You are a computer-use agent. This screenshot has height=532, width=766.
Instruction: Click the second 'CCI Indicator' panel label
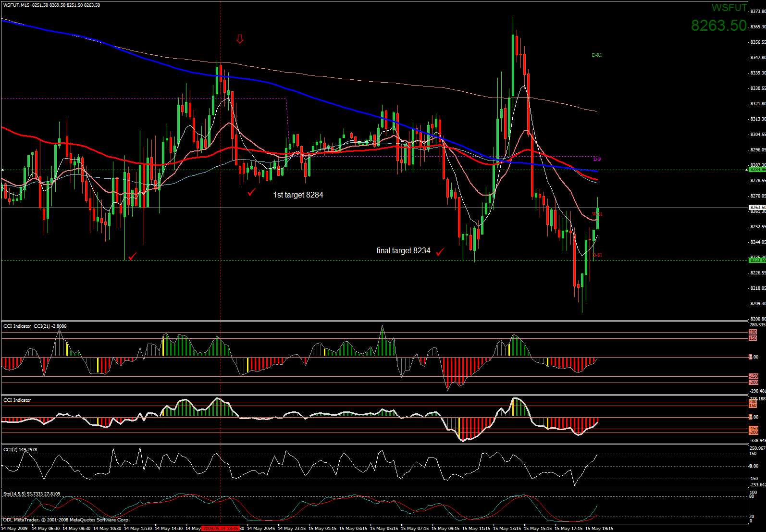17,400
